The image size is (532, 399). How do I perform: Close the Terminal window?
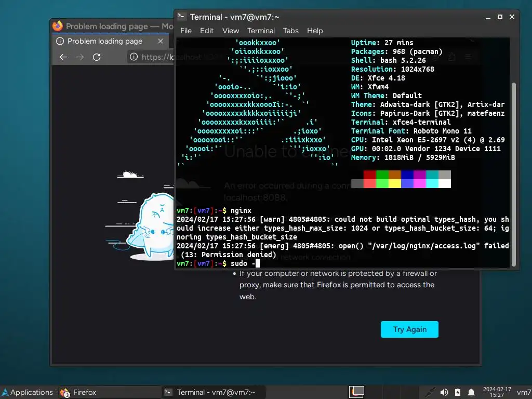512,17
